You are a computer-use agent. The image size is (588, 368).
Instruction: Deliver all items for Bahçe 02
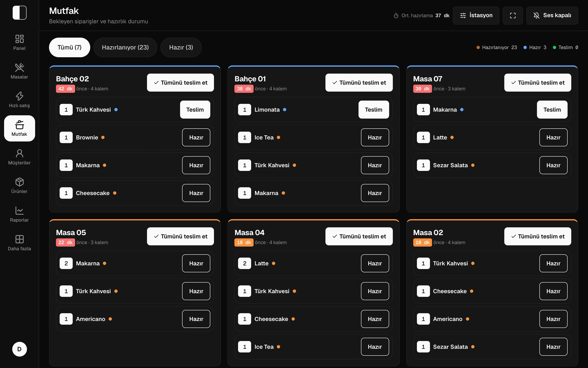click(180, 83)
